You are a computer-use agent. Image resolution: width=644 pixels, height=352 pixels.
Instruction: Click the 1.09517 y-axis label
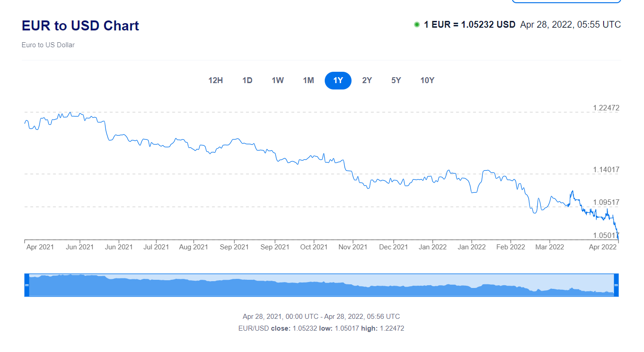pyautogui.click(x=606, y=203)
